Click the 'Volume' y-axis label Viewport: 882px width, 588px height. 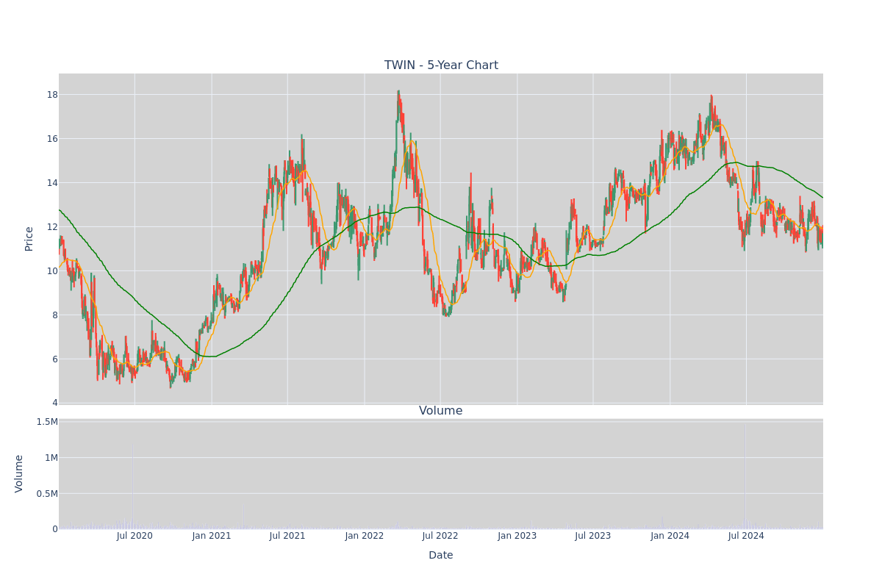19,473
